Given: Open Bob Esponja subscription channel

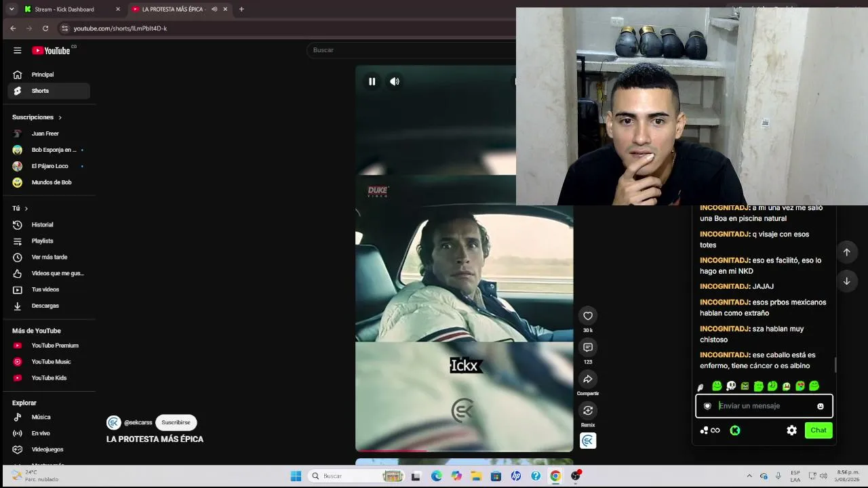Looking at the screenshot, I should [x=49, y=150].
